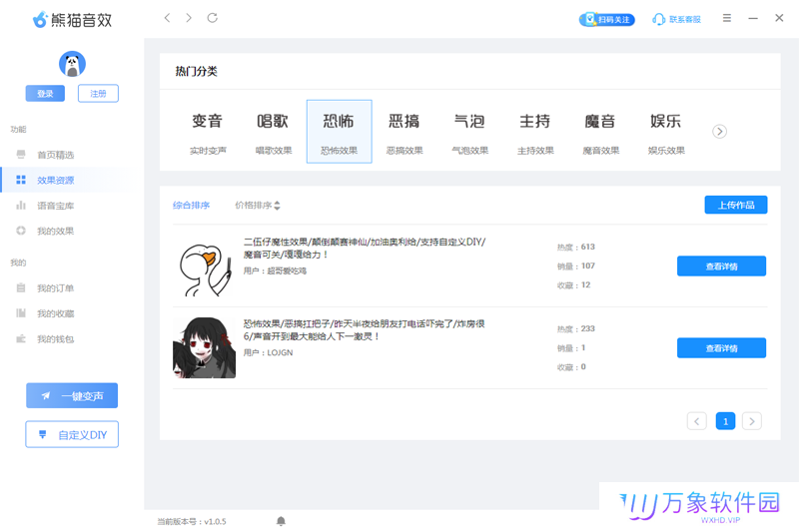
Task: Select the 魔音 category
Action: (601, 132)
